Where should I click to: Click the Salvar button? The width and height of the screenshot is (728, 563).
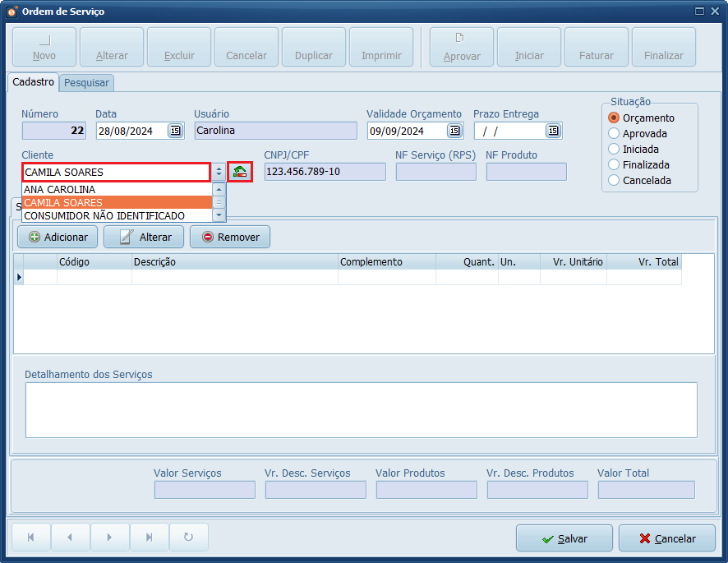click(x=564, y=538)
